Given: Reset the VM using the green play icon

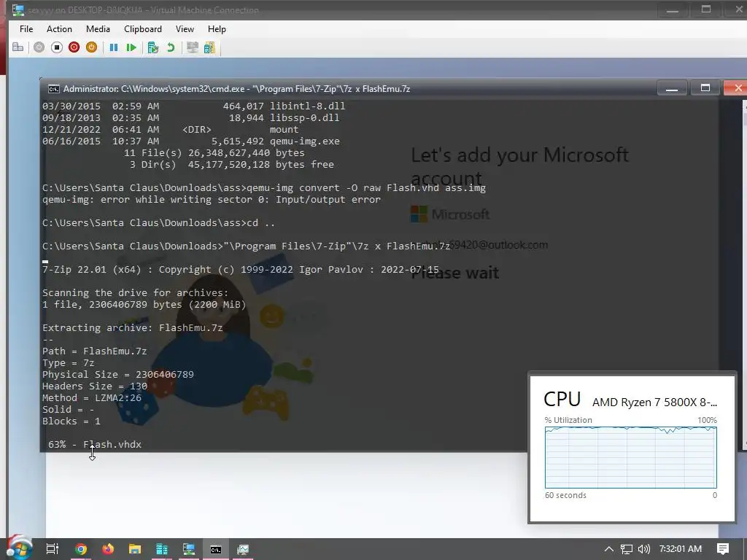Looking at the screenshot, I should tap(131, 47).
